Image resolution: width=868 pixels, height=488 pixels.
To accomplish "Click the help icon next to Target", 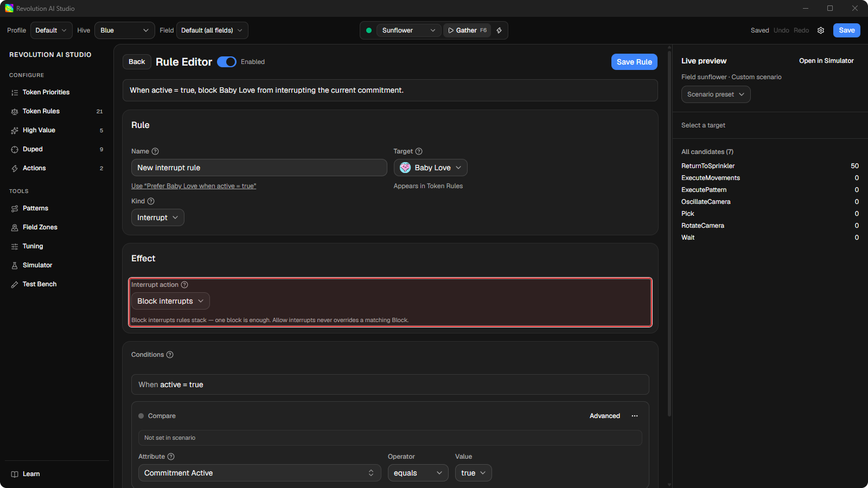I will [x=419, y=151].
